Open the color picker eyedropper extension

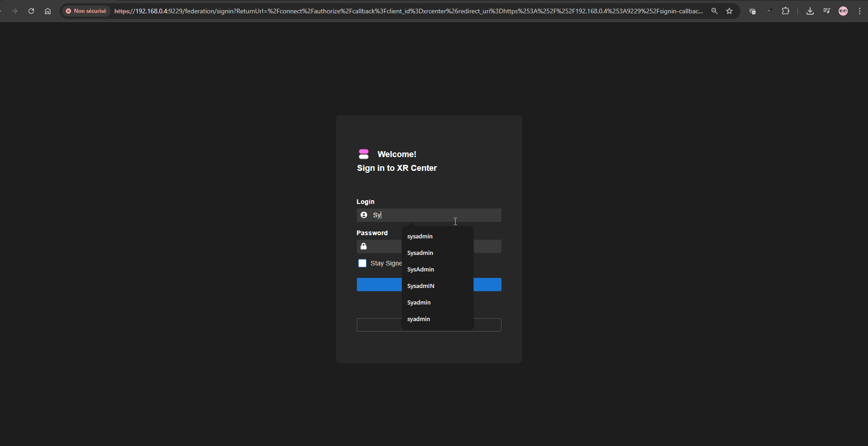point(769,11)
